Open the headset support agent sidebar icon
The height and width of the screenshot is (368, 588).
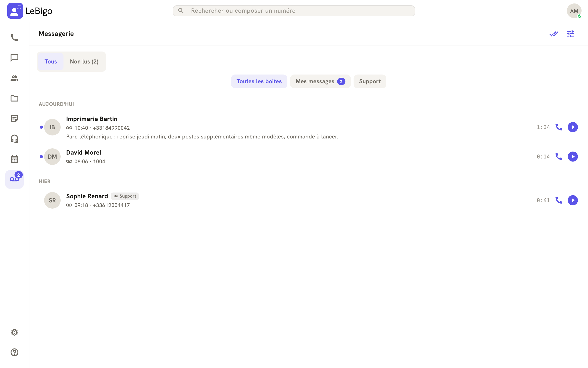14,139
